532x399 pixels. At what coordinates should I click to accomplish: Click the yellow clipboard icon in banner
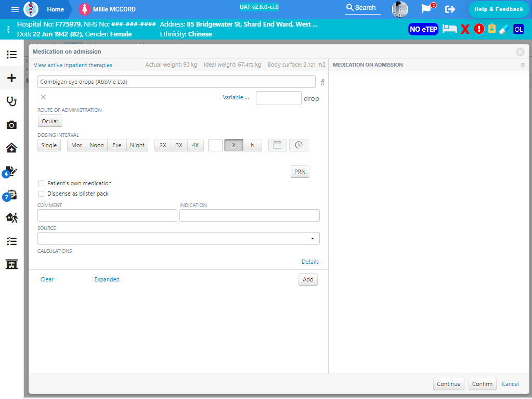[491, 29]
